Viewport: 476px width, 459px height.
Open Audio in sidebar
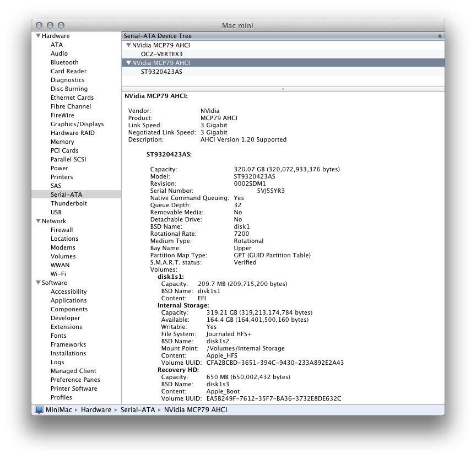click(x=59, y=53)
